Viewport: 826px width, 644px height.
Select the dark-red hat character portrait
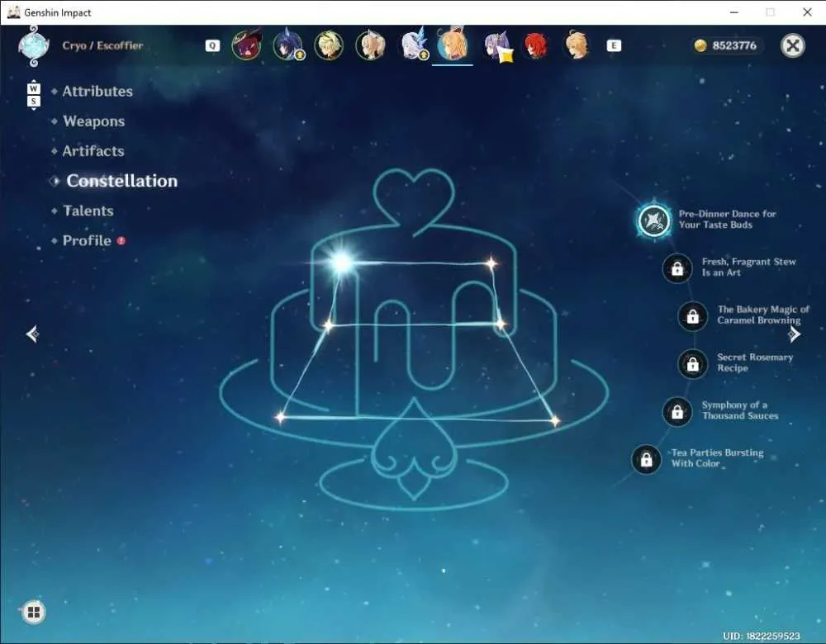246,45
